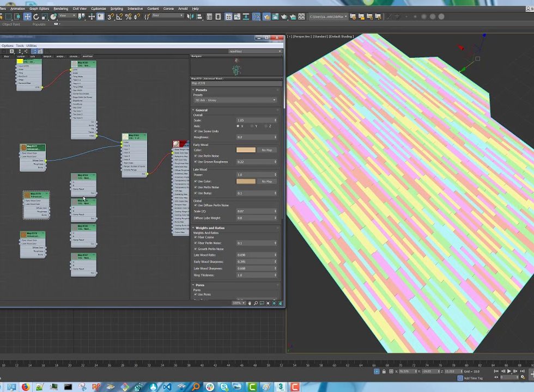Screen dimensions: 534x392
Task: Collapse the Pores rollout
Action: (200, 285)
